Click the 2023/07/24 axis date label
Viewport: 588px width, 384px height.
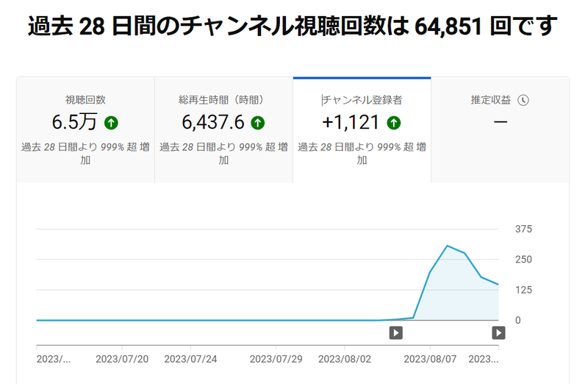tap(190, 359)
